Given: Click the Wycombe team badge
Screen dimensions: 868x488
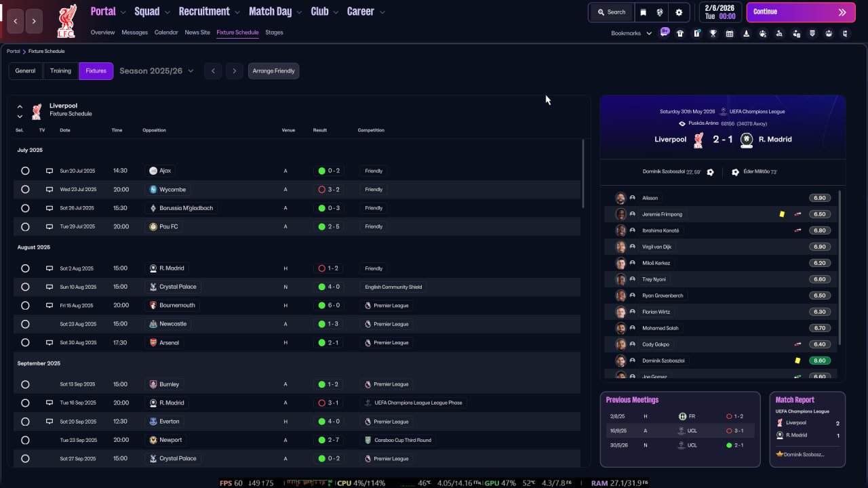Looking at the screenshot, I should point(153,190).
